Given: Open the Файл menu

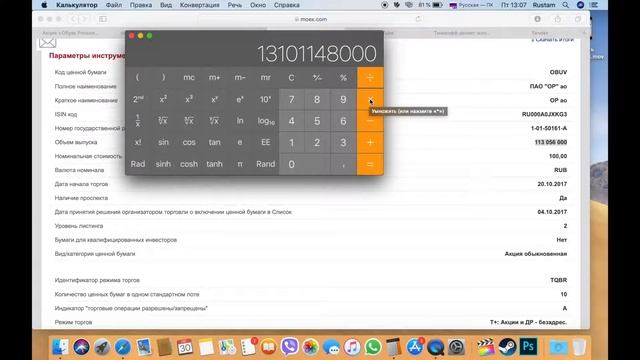Looking at the screenshot, I should [x=114, y=5].
